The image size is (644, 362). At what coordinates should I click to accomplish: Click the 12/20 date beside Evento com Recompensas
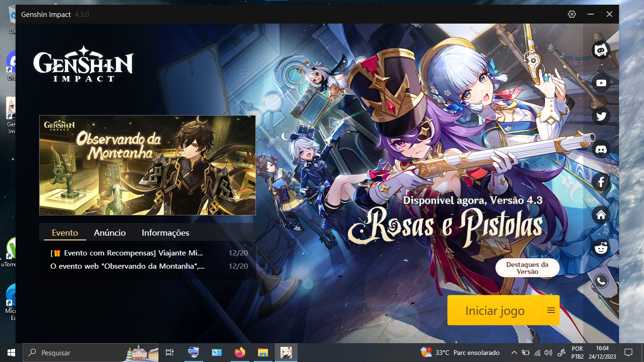coord(238,253)
